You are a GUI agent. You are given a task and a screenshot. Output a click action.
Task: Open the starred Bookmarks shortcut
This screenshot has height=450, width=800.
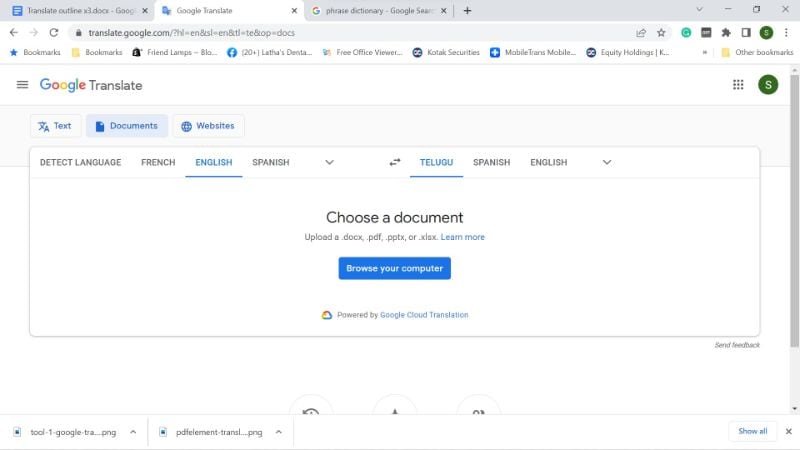[35, 53]
